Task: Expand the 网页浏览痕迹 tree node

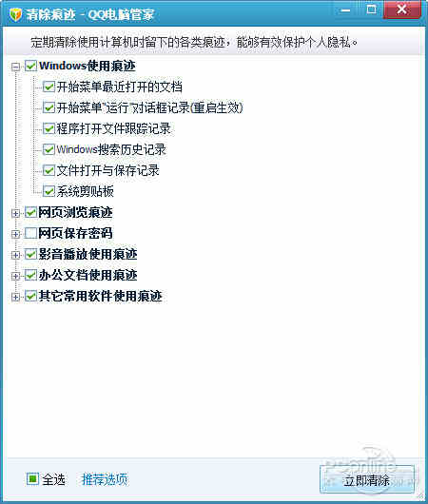Action: 15,213
